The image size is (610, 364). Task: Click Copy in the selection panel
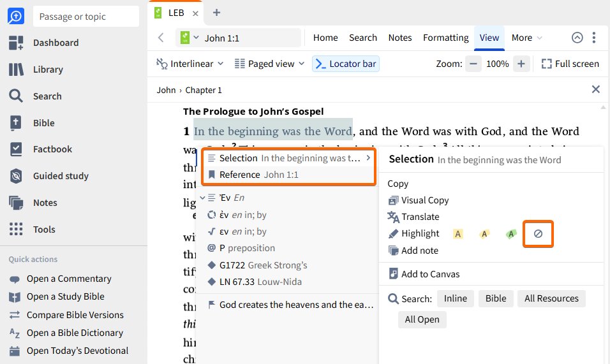[x=398, y=184]
